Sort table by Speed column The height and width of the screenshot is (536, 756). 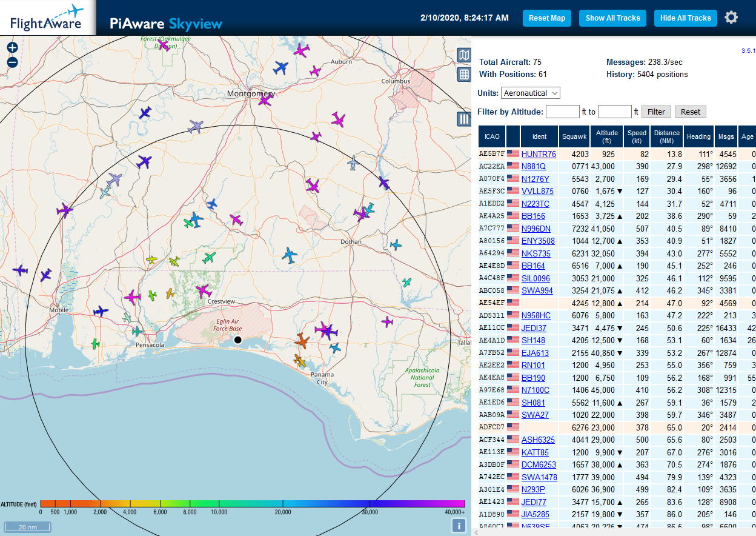pos(637,136)
